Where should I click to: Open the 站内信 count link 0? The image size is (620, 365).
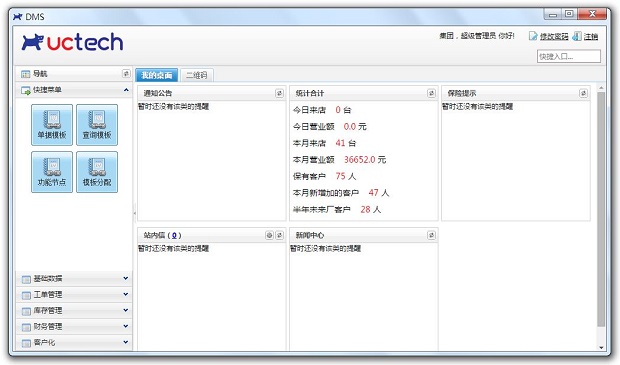[x=174, y=235]
